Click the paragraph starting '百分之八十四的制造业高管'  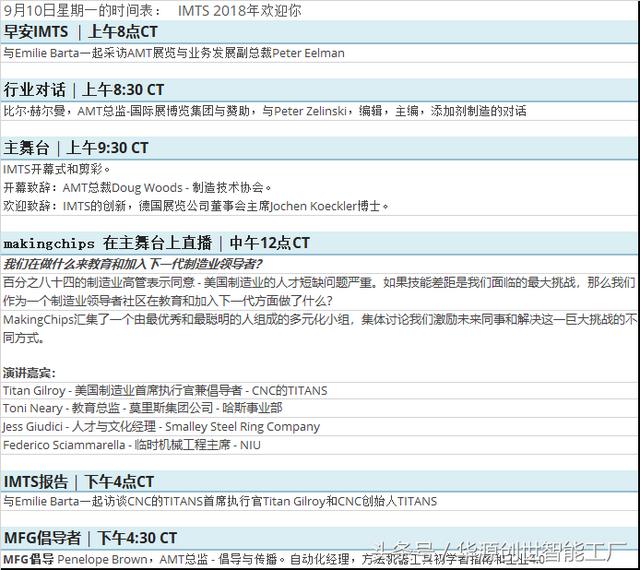tap(319, 282)
